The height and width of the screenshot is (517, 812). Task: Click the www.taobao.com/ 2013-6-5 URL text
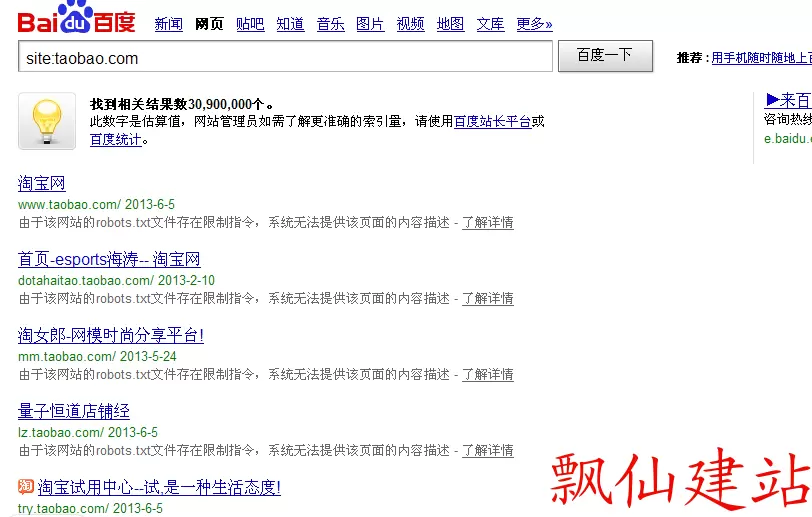[96, 204]
